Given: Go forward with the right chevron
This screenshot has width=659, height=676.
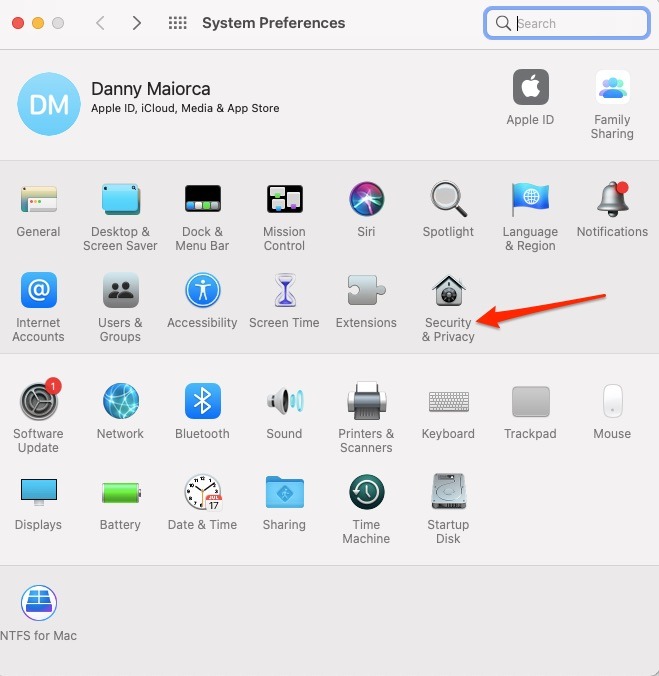Looking at the screenshot, I should (137, 23).
